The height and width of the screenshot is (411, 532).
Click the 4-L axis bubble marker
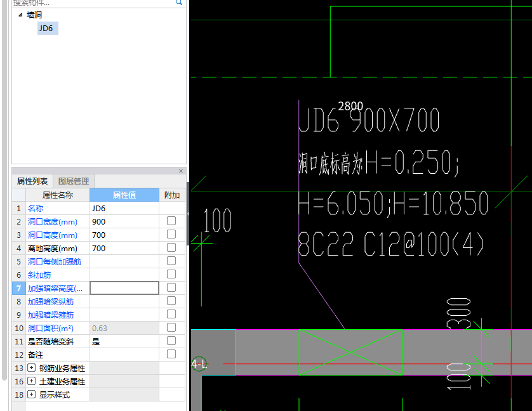[x=199, y=364]
